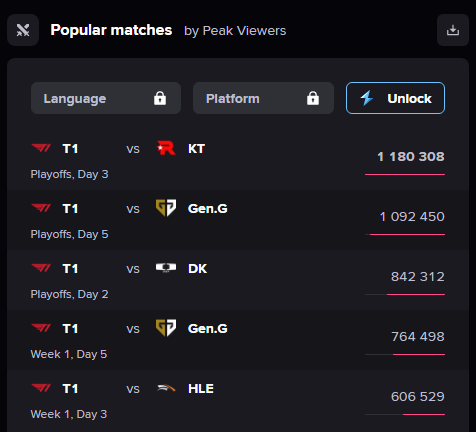Open the T1 vs KT match, Playoffs Day 3
This screenshot has height=432, width=476.
[x=238, y=160]
